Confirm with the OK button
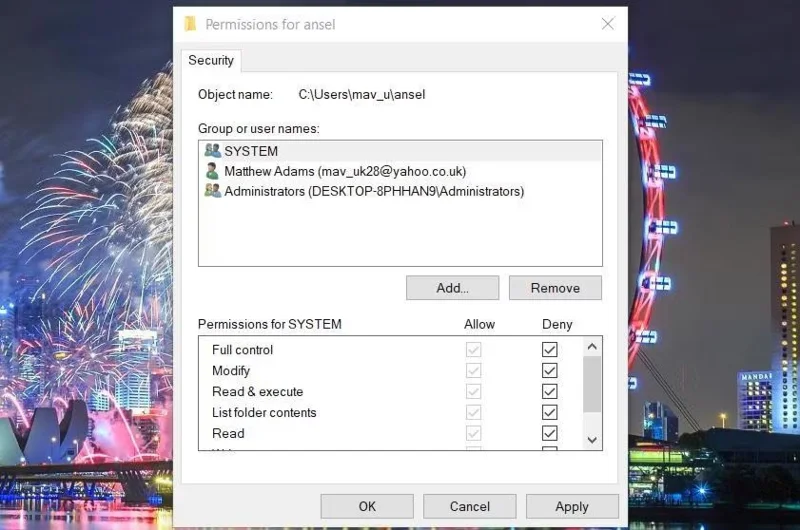Screen dimensions: 800x530 pos(367,506)
